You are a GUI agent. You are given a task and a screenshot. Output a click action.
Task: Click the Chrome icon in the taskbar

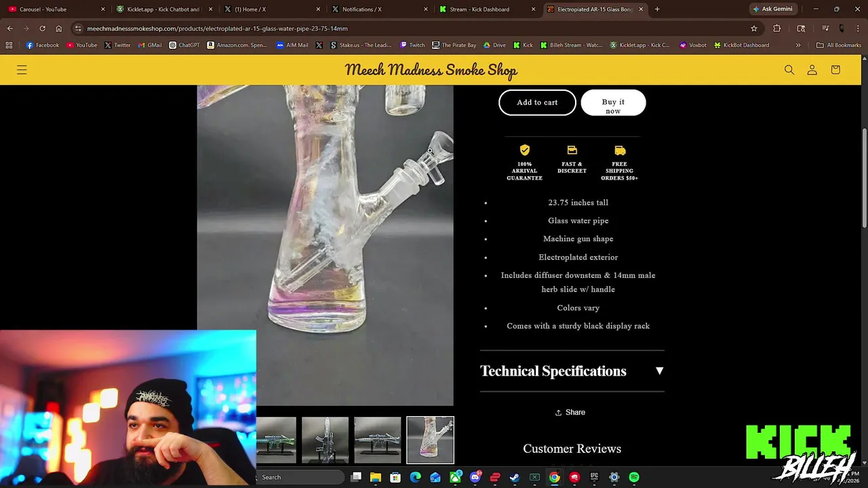555,477
